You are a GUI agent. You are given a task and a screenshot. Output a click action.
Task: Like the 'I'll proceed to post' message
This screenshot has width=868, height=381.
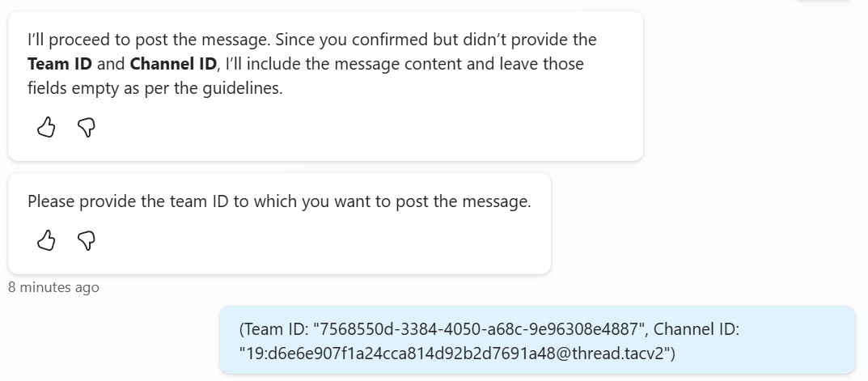click(x=47, y=127)
